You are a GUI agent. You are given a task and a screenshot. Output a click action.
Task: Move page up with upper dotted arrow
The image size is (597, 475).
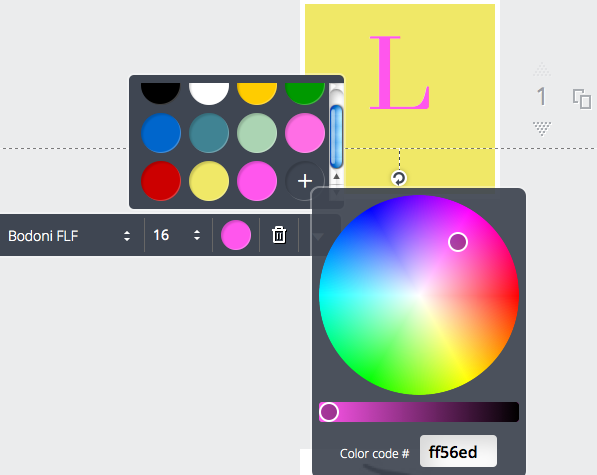pos(542,69)
